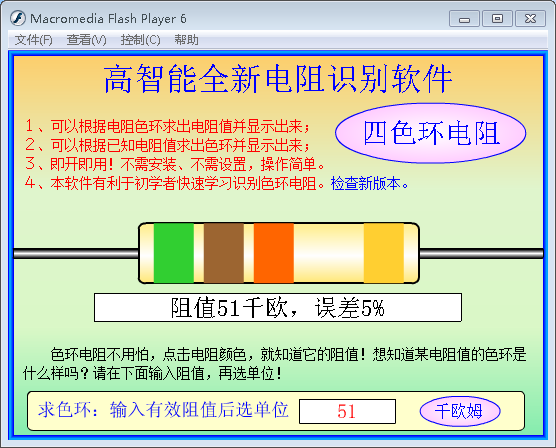Maximize the Flash Player window
Screen dimensions: 556x448
point(497,19)
